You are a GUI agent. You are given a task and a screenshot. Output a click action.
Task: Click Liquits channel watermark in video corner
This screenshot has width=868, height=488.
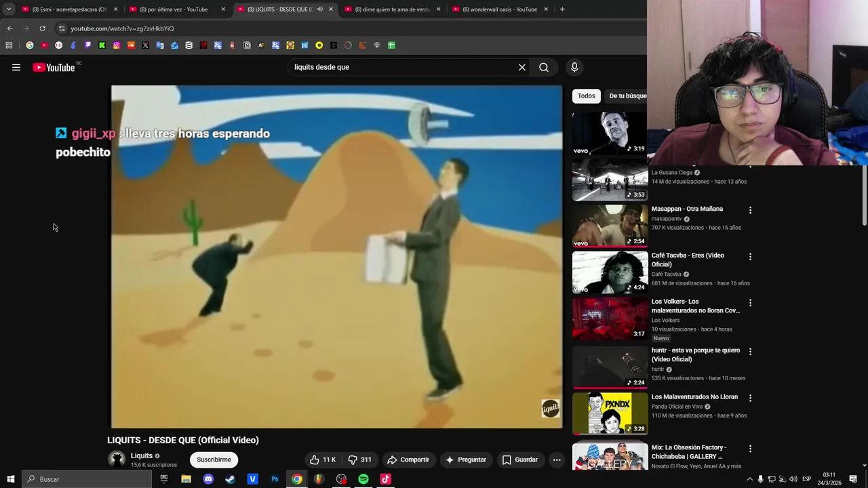pyautogui.click(x=551, y=408)
